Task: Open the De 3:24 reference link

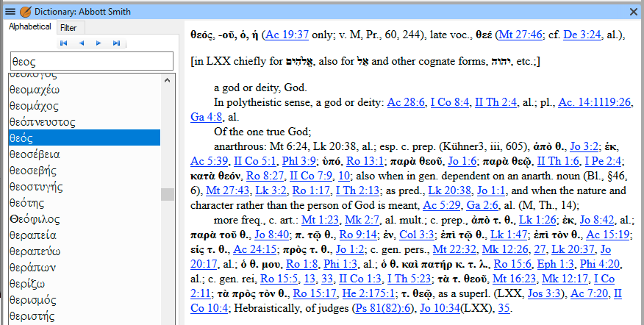Action: (x=582, y=35)
